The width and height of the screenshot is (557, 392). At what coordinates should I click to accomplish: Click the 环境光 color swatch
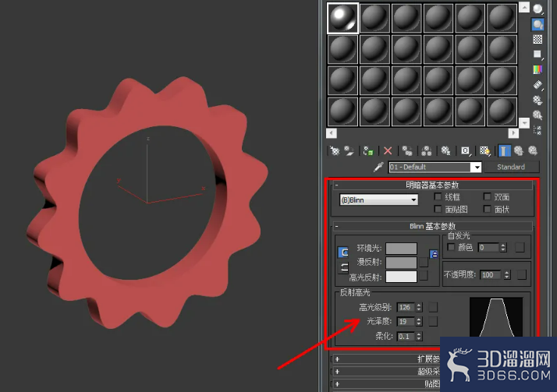point(401,249)
